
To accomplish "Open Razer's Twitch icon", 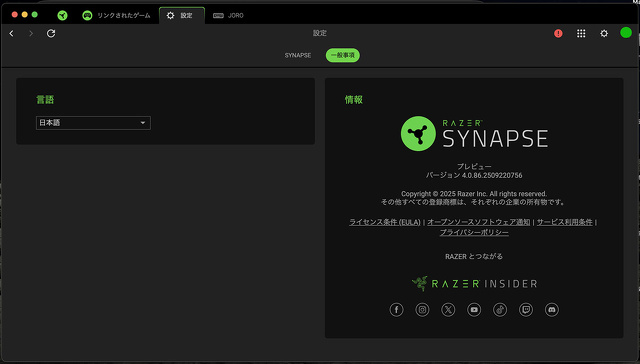I will coord(526,310).
